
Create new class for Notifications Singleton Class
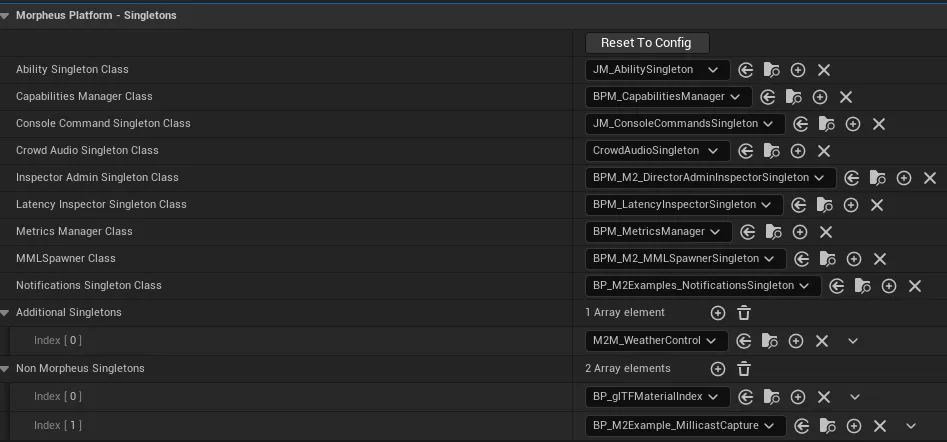point(888,286)
